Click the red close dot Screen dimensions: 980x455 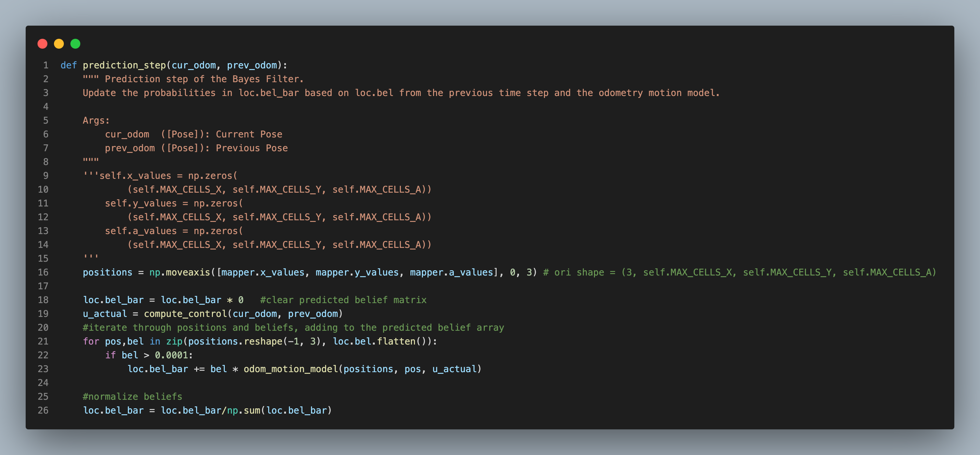point(42,44)
